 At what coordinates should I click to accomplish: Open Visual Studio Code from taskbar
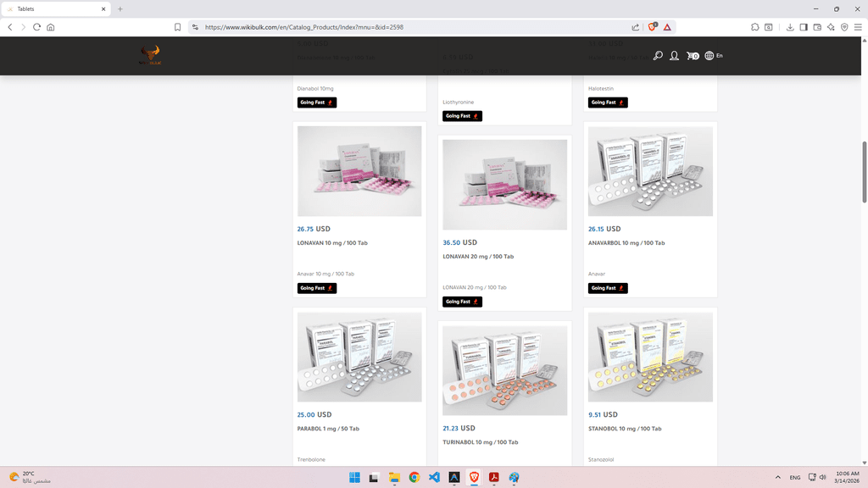[434, 478]
